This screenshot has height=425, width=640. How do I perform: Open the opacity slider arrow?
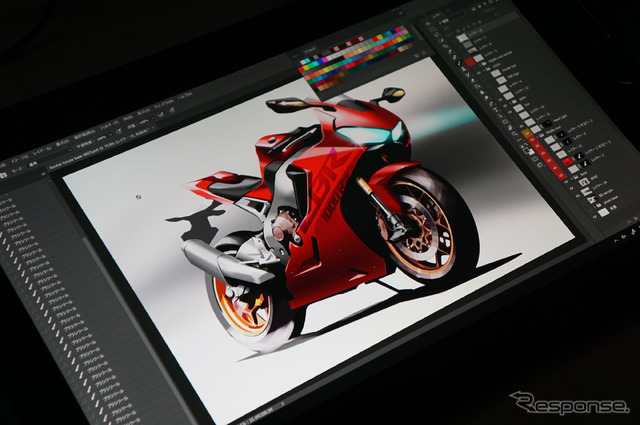(111, 135)
